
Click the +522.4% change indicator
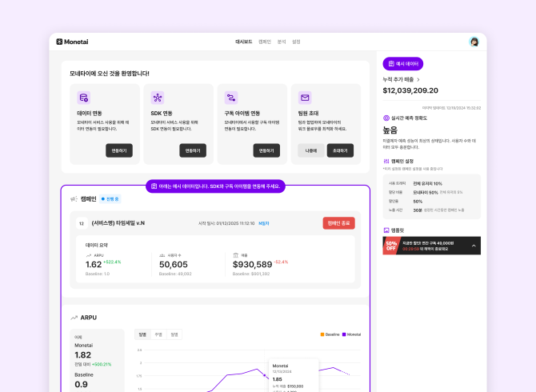point(112,262)
